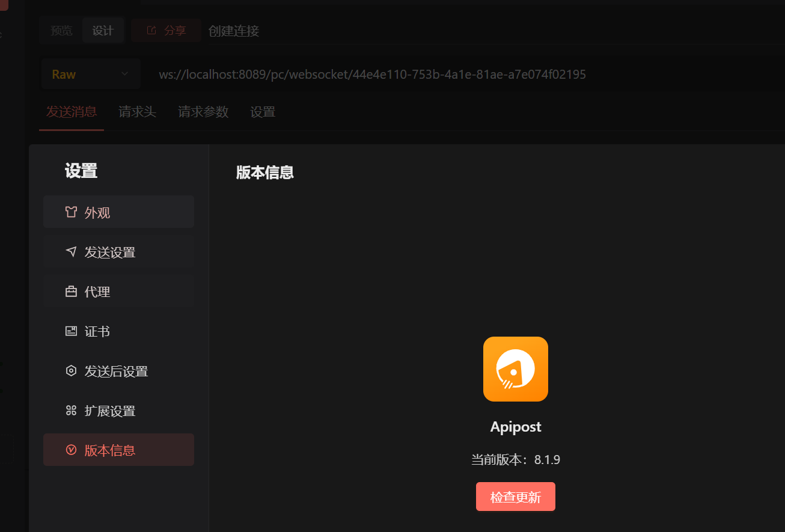Switch to 预览 mode
785x532 pixels.
(61, 30)
